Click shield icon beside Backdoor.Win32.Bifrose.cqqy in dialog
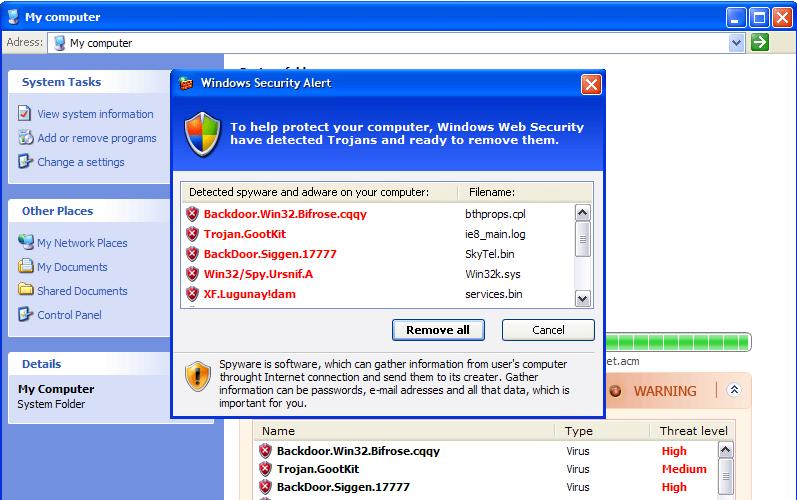 pyautogui.click(x=192, y=214)
